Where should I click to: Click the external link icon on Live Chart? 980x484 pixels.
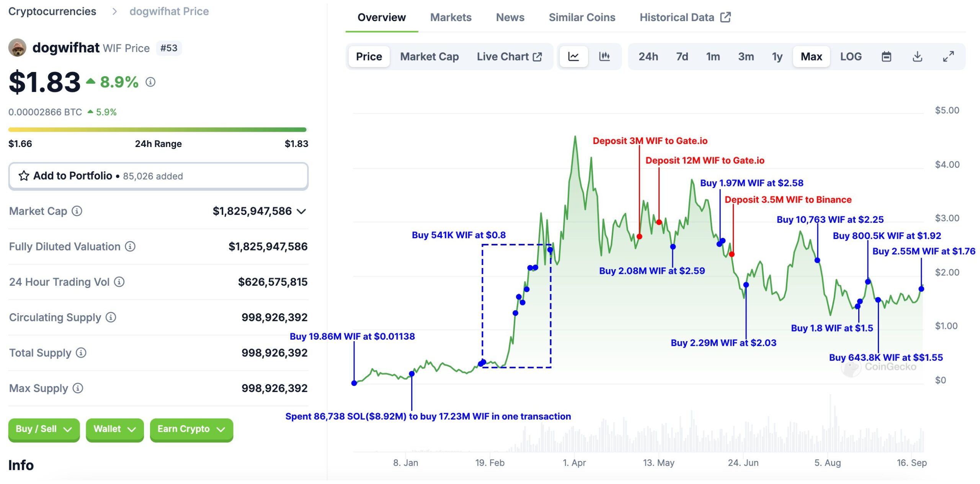537,57
